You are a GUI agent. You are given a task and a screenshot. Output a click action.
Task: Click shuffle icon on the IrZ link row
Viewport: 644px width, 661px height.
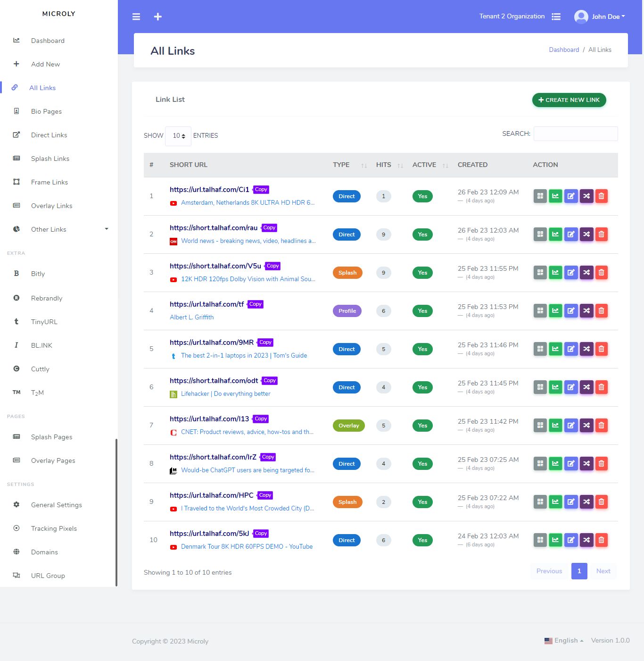[x=586, y=464]
